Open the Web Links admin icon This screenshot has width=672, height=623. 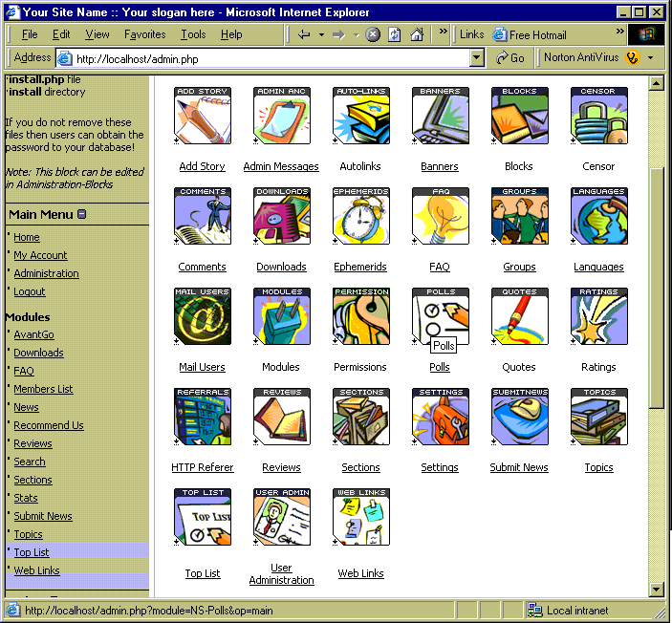point(360,518)
